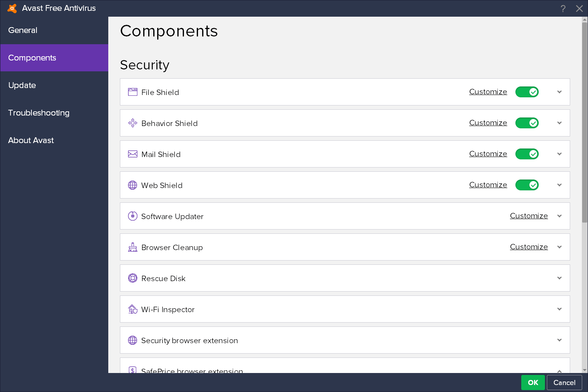Expand the Web Shield chevron
This screenshot has width=588, height=392.
tap(559, 185)
